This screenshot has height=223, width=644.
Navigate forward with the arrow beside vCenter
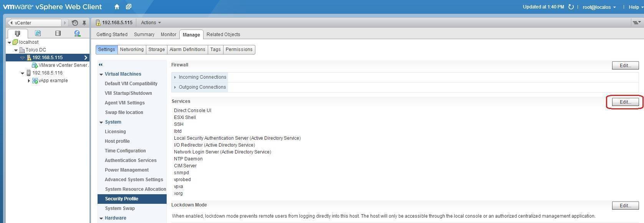pyautogui.click(x=65, y=23)
